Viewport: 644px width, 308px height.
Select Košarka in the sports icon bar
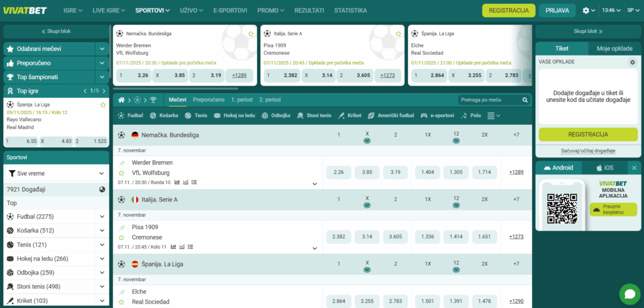[x=164, y=116]
